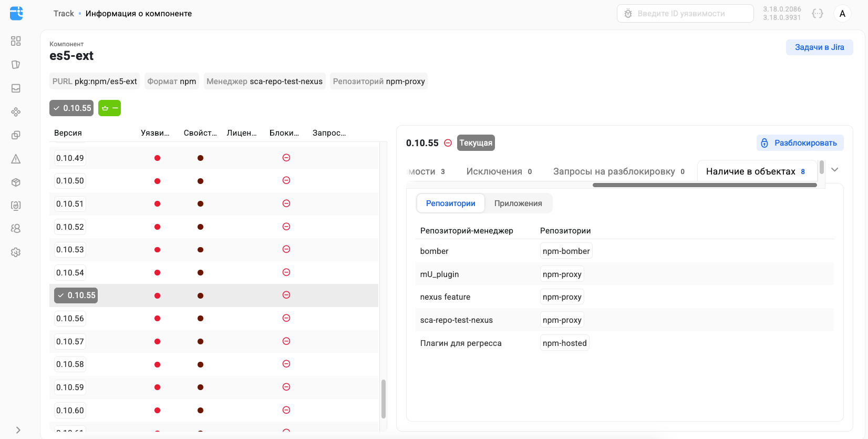The height and width of the screenshot is (439, 868).
Task: Select version 0.10.59
Action: click(x=70, y=387)
